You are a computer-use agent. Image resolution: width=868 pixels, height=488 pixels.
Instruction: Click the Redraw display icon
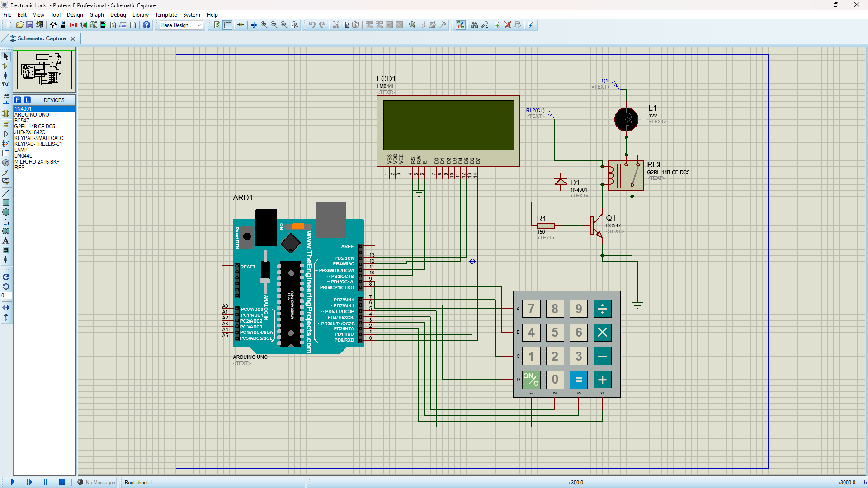[217, 25]
